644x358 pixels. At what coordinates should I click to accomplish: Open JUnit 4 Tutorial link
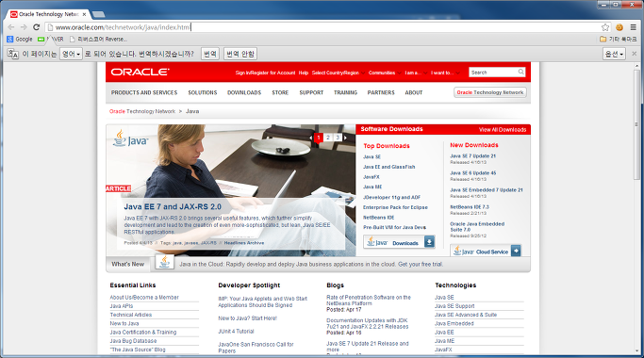[236, 332]
